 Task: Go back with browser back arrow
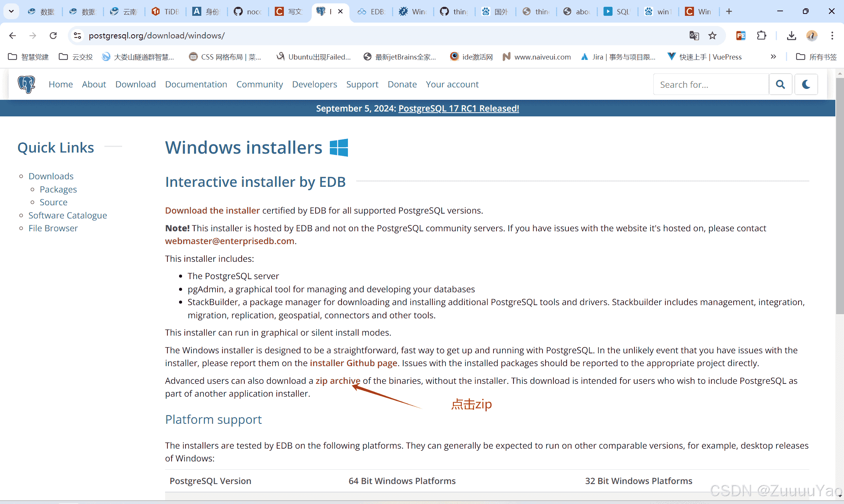click(x=12, y=35)
